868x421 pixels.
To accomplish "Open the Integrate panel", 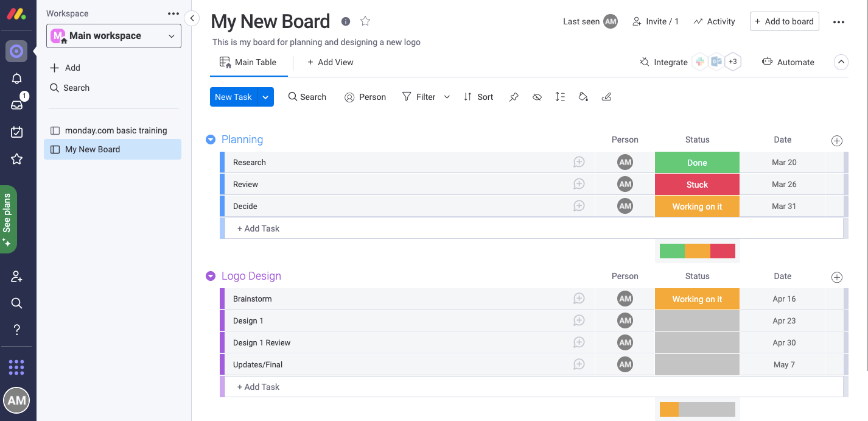I will [663, 62].
